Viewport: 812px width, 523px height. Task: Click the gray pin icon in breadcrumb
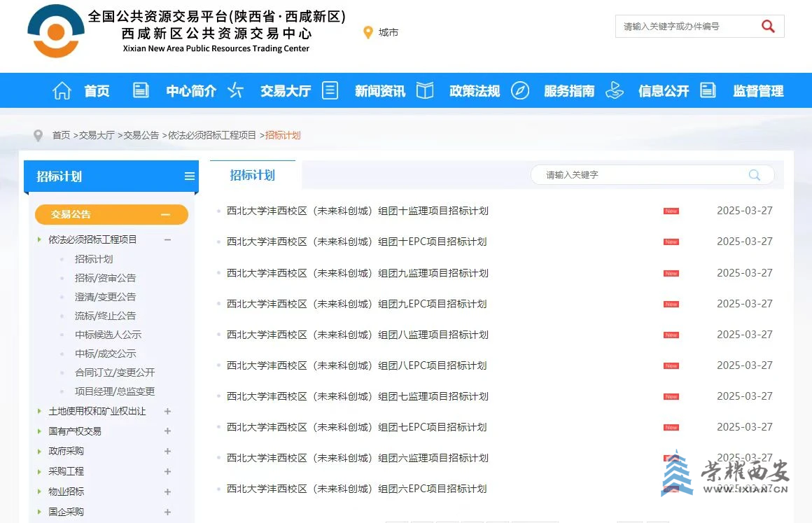38,136
